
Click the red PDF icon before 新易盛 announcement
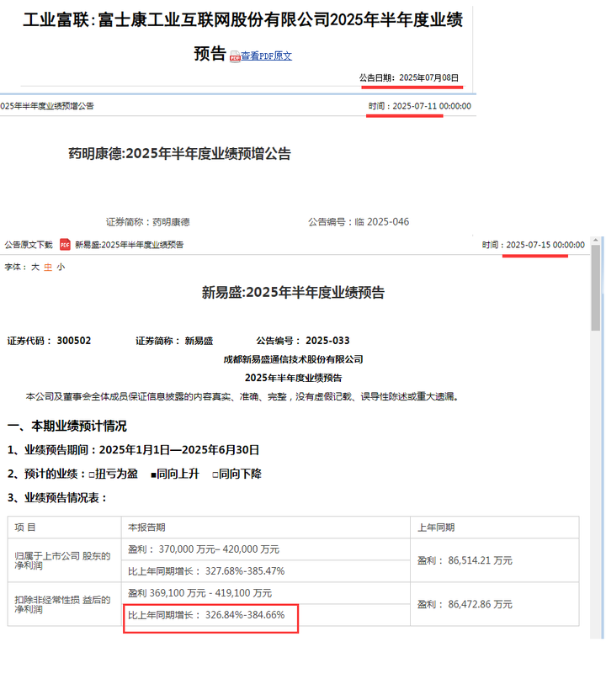(x=65, y=245)
